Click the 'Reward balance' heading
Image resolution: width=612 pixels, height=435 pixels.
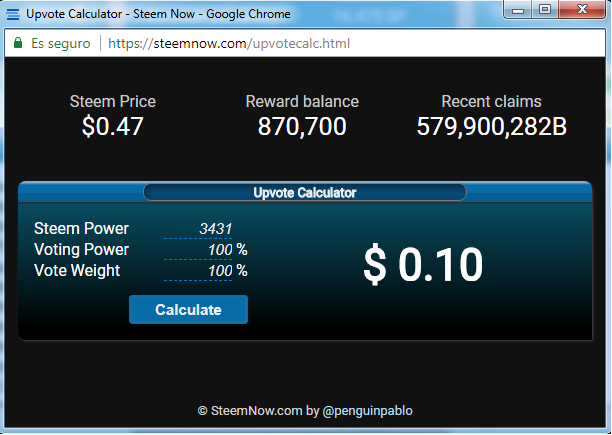[302, 101]
